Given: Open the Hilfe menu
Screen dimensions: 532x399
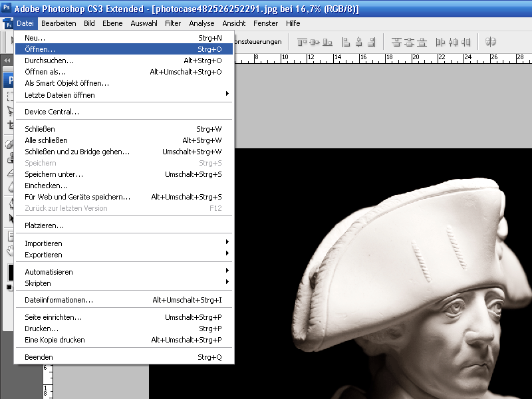Looking at the screenshot, I should (293, 23).
